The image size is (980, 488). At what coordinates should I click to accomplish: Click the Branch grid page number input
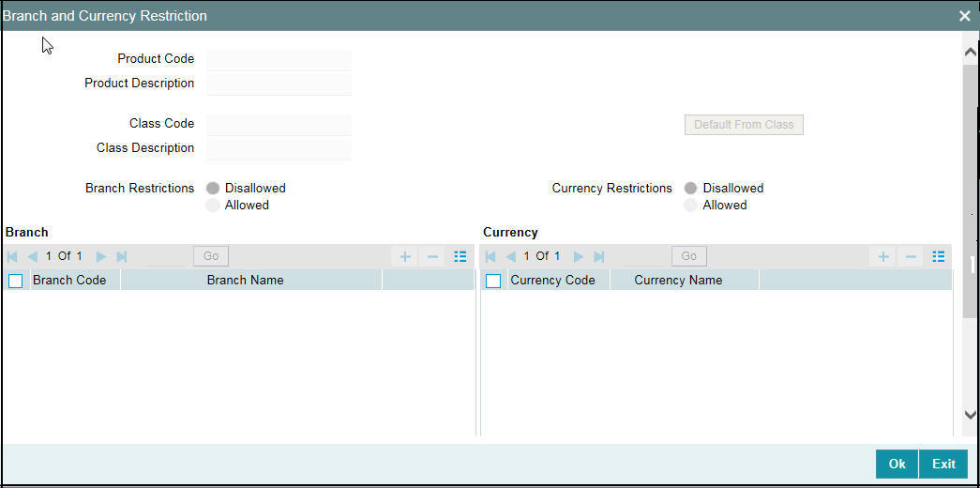167,256
